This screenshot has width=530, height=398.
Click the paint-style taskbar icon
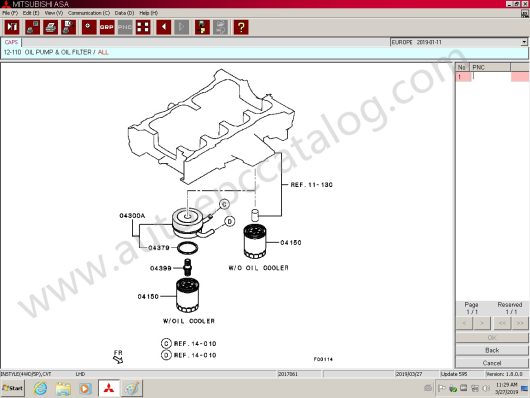pyautogui.click(x=131, y=388)
